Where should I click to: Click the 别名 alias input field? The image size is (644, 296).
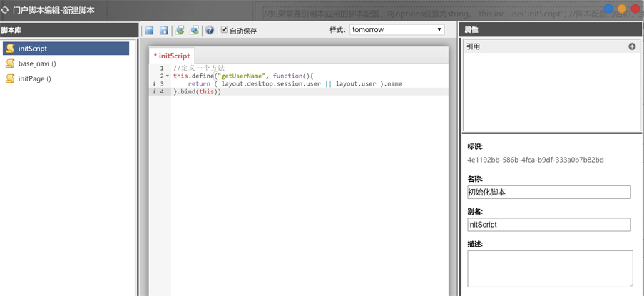pos(548,225)
